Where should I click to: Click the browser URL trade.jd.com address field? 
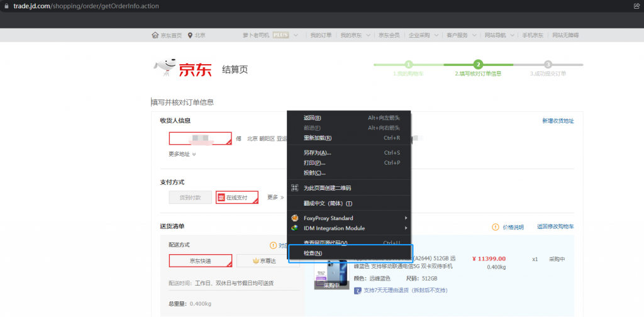pos(86,6)
